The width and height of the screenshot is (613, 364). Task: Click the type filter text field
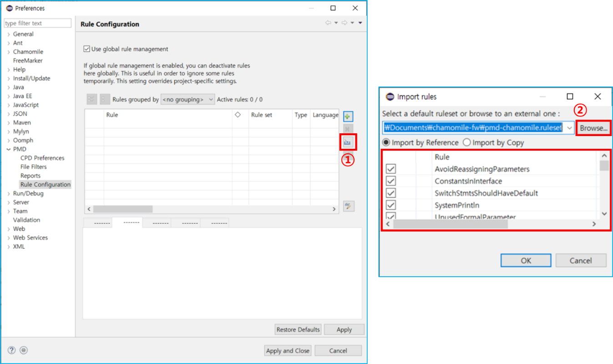coord(37,23)
